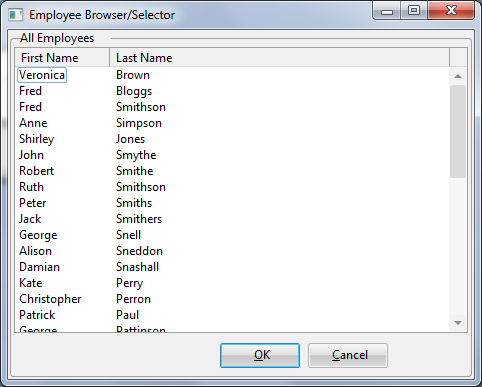The width and height of the screenshot is (482, 387).
Task: Minimize the Employee Browser window
Action: [x=387, y=11]
